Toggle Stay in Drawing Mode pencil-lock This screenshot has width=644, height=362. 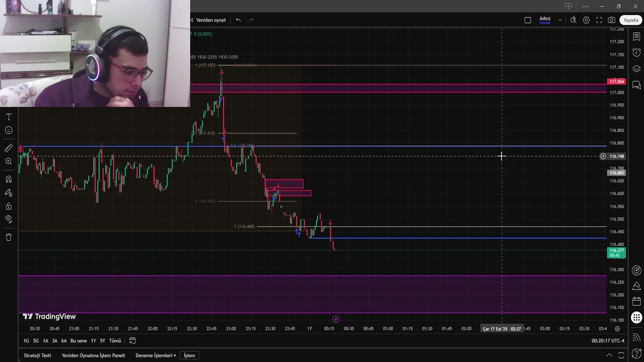(x=9, y=193)
